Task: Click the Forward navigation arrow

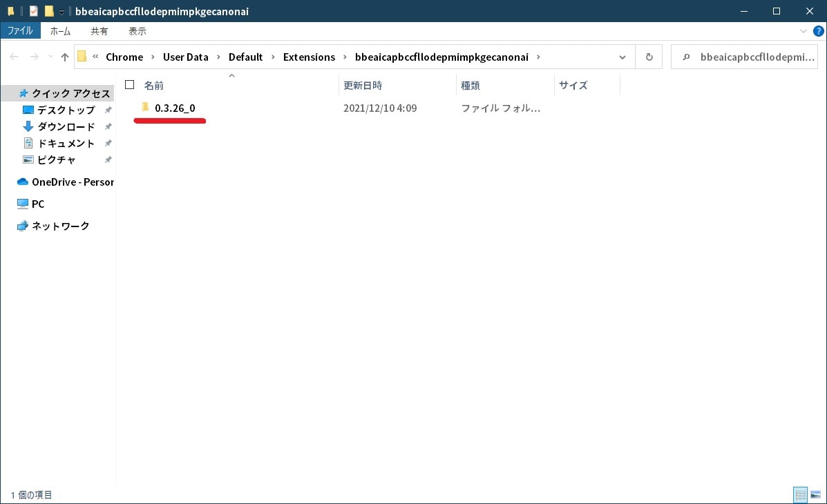Action: (x=35, y=57)
